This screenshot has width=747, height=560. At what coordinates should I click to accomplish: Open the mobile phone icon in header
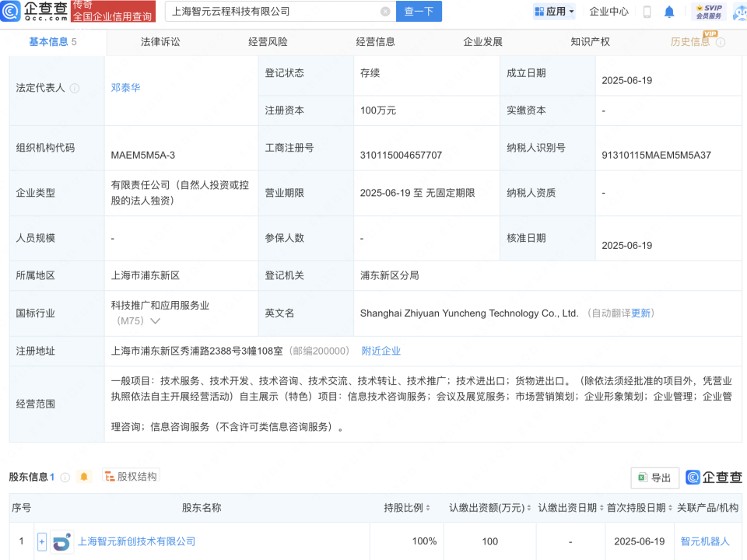click(647, 12)
